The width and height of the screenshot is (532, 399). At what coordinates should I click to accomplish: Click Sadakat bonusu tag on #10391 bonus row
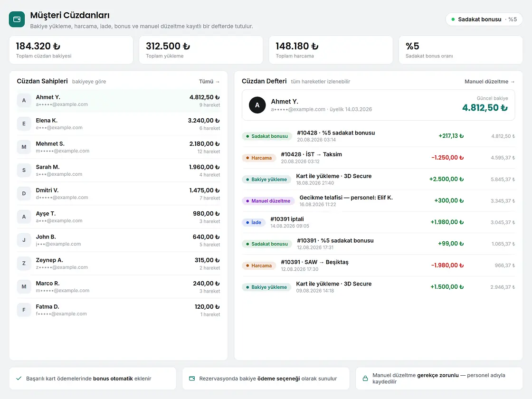[x=266, y=244]
